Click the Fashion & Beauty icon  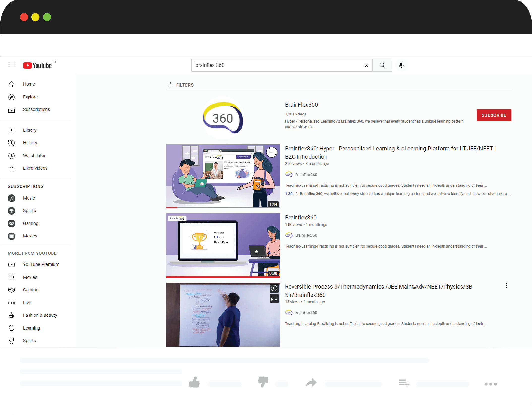pyautogui.click(x=11, y=315)
